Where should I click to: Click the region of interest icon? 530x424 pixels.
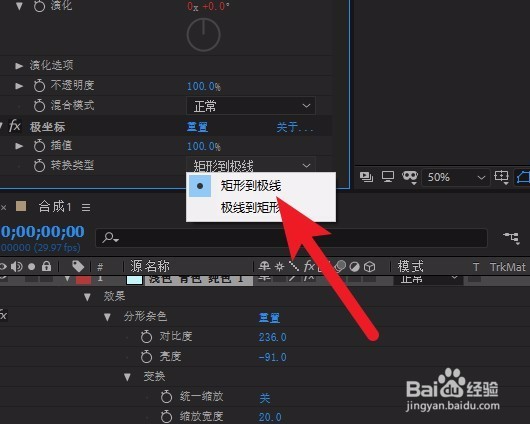click(502, 177)
